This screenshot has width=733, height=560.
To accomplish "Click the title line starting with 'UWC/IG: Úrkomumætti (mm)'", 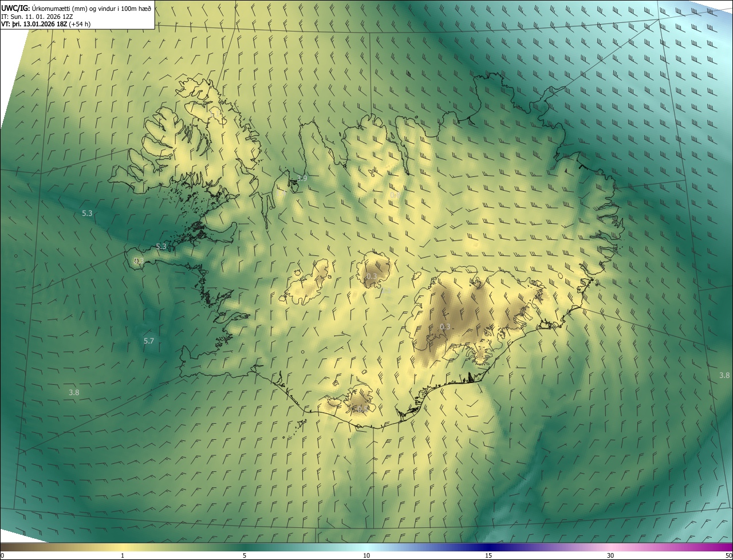I will tap(76, 7).
